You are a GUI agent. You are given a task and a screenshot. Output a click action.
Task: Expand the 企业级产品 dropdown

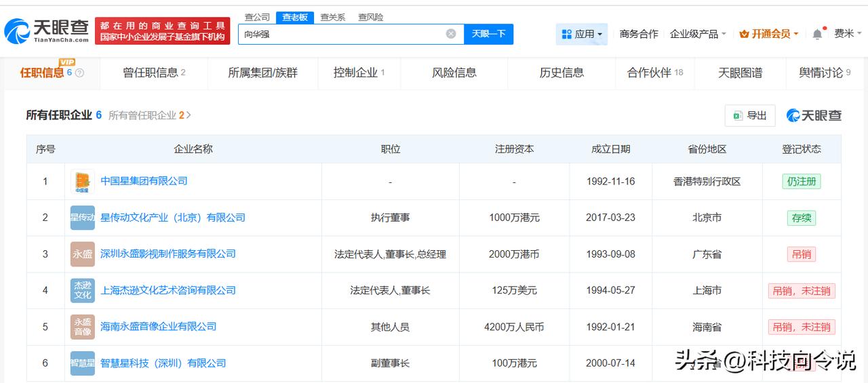tap(698, 34)
